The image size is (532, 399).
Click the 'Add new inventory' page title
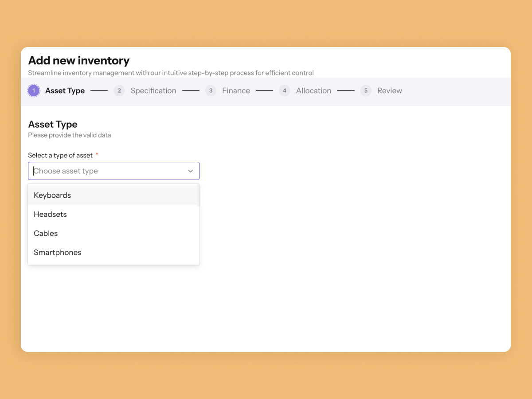(79, 61)
